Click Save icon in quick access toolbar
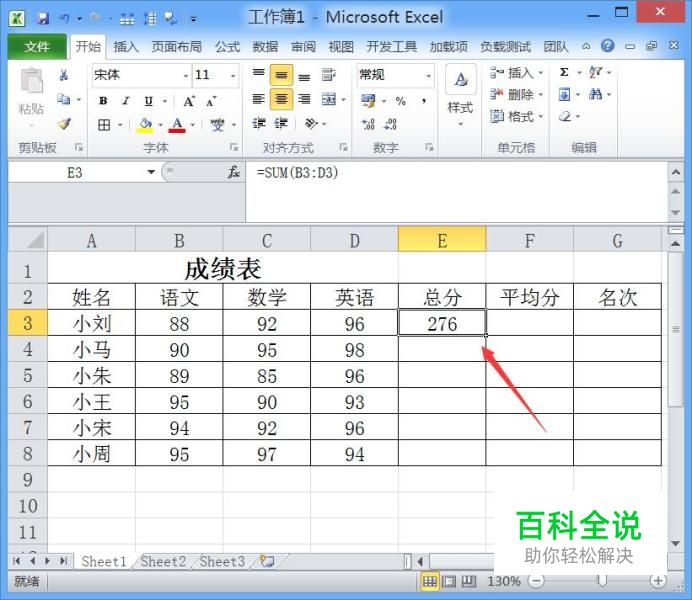The height and width of the screenshot is (600, 692). tap(43, 19)
